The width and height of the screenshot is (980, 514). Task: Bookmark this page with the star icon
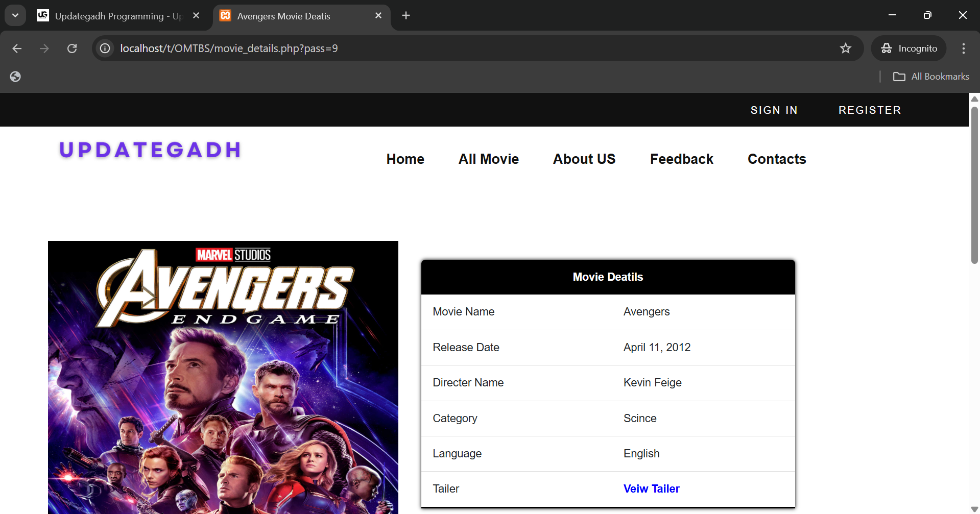tap(846, 48)
